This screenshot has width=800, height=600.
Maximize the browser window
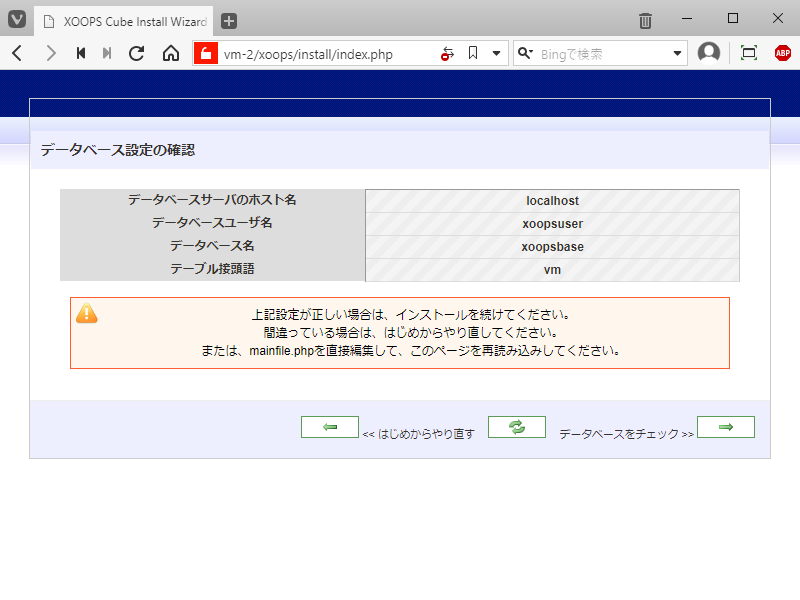click(x=733, y=19)
